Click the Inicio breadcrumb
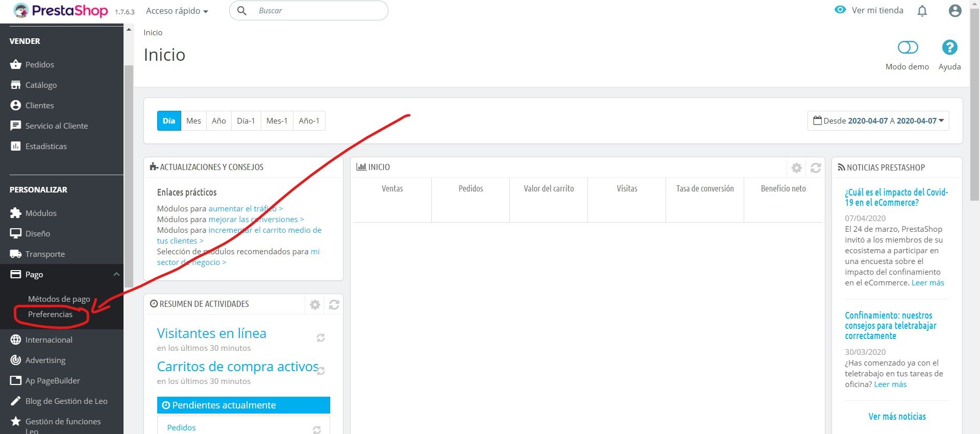Image resolution: width=980 pixels, height=434 pixels. [153, 32]
